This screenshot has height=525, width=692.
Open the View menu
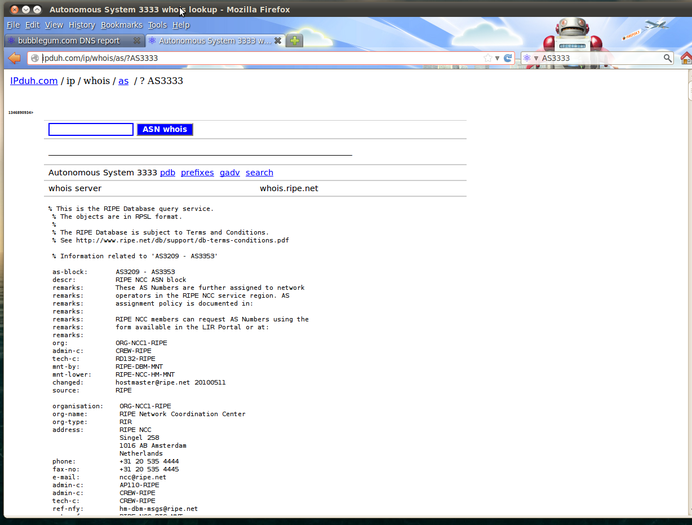coord(54,25)
